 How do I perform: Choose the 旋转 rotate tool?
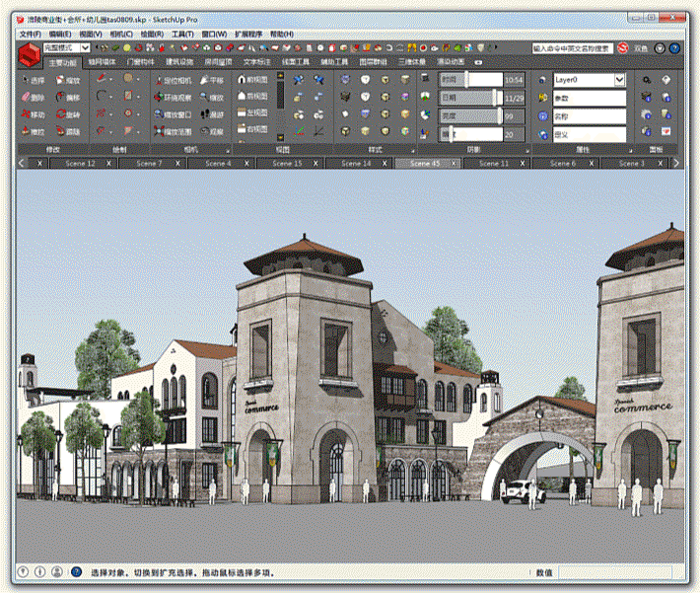coord(68,113)
